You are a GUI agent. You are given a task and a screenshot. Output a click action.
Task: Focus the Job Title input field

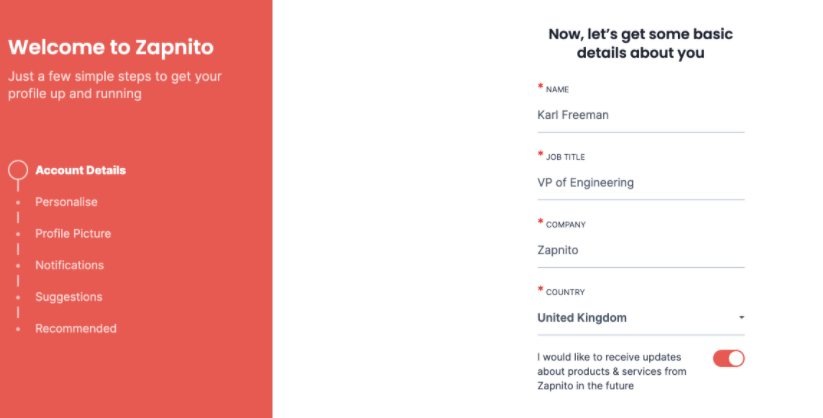point(640,183)
